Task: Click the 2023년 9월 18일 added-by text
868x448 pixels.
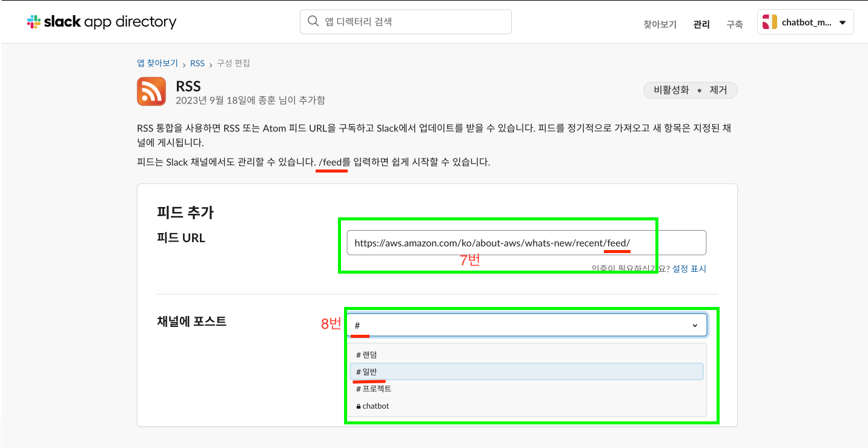Action: 250,100
